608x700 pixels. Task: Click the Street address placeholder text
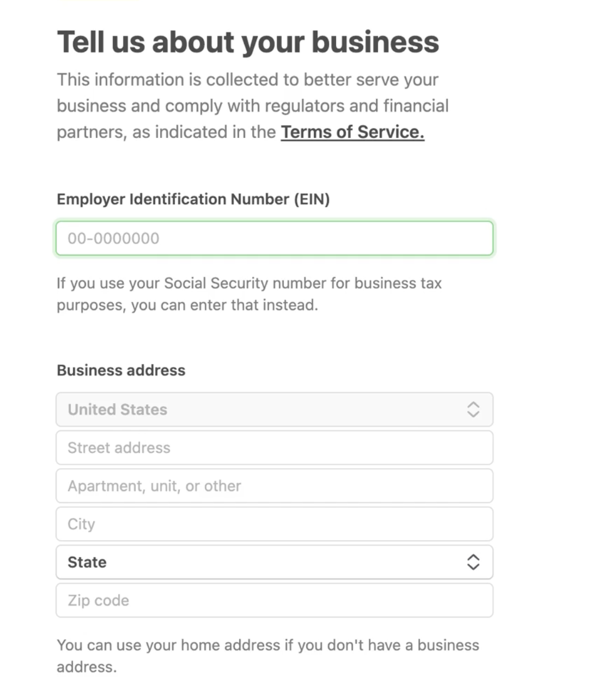[x=119, y=448]
